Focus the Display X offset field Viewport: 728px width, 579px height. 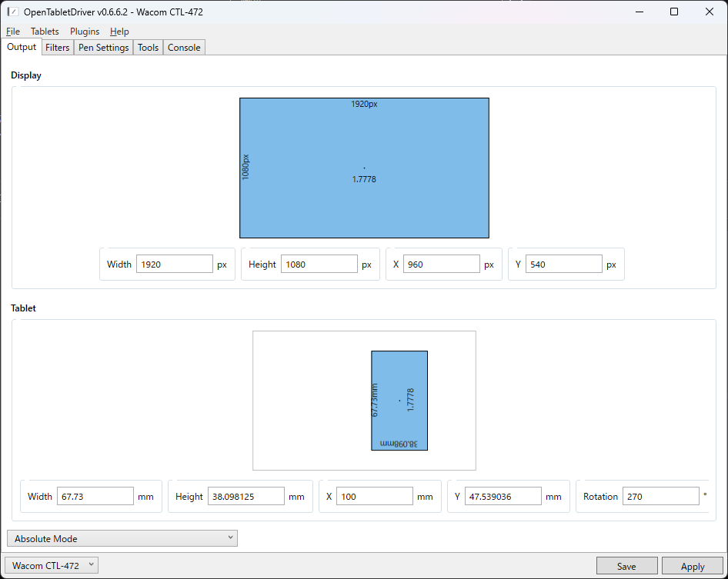(x=442, y=265)
